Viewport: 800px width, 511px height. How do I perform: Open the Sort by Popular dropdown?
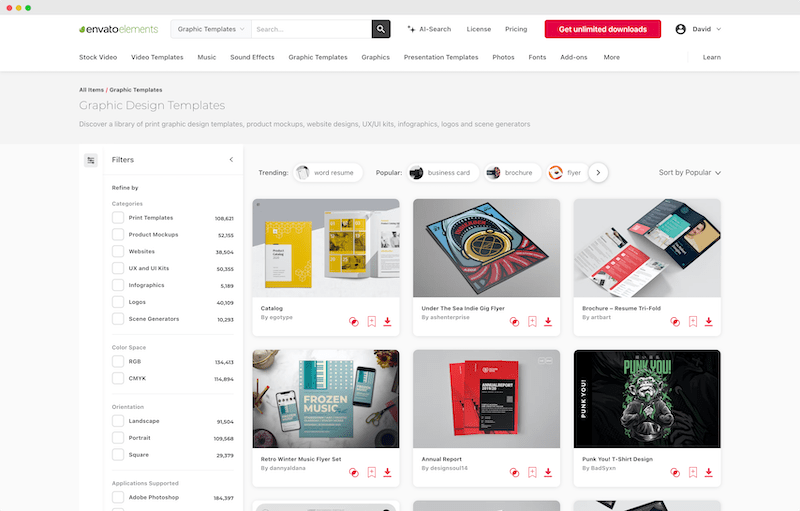(x=689, y=172)
